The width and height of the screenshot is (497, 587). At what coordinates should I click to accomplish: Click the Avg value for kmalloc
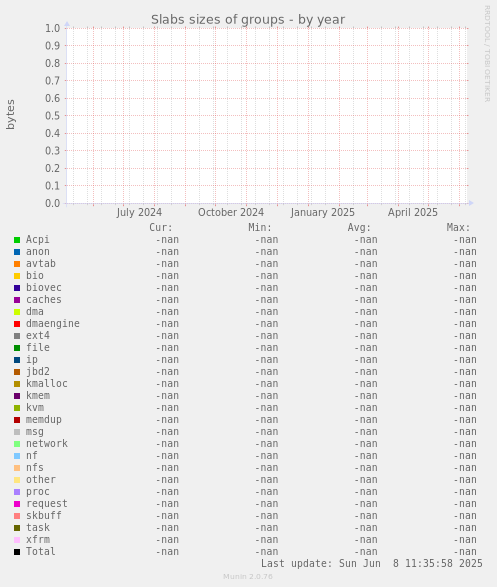(x=366, y=384)
